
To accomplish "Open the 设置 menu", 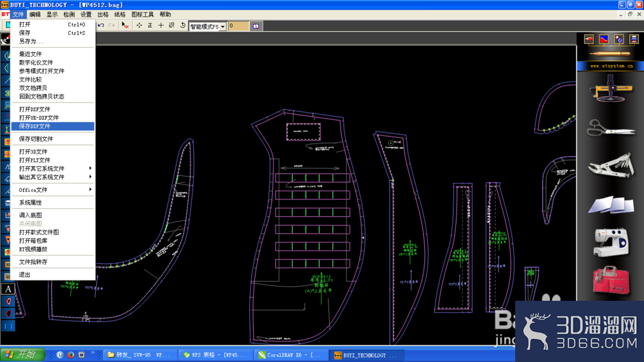I will pyautogui.click(x=86, y=14).
